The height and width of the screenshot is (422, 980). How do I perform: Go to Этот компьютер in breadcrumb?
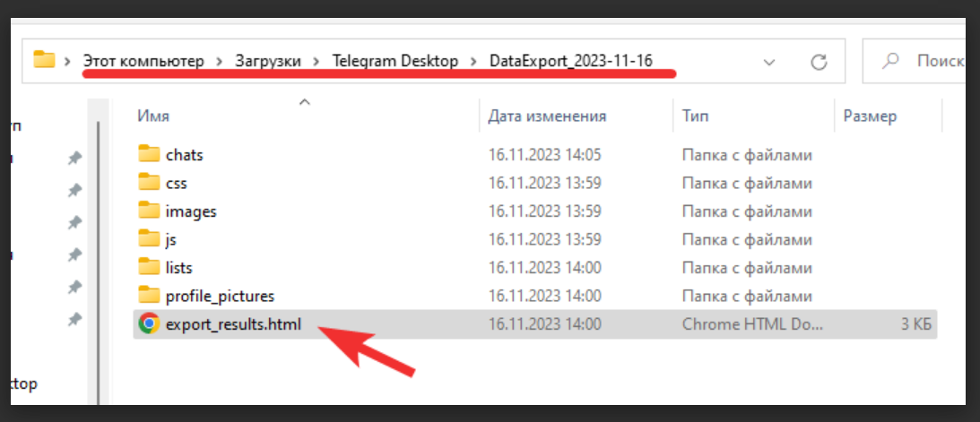(x=143, y=61)
